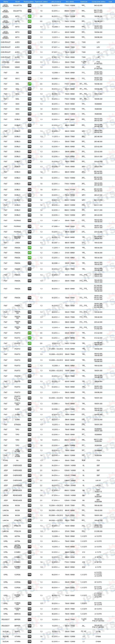
Task: Select the engine code 263 A7.000
Action: tap(98, 195)
